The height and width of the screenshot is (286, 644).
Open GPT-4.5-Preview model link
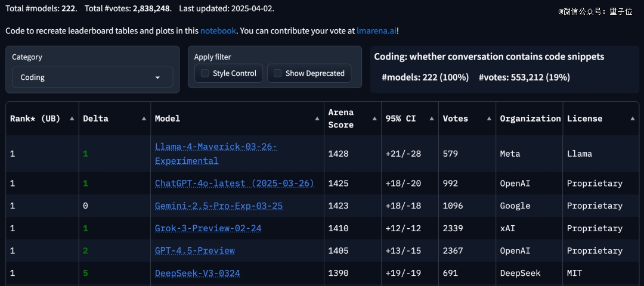(194, 251)
